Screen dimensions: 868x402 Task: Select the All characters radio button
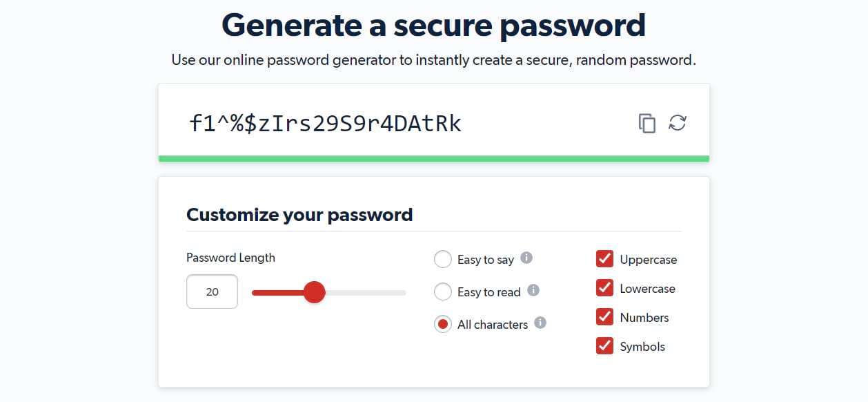pyautogui.click(x=443, y=324)
